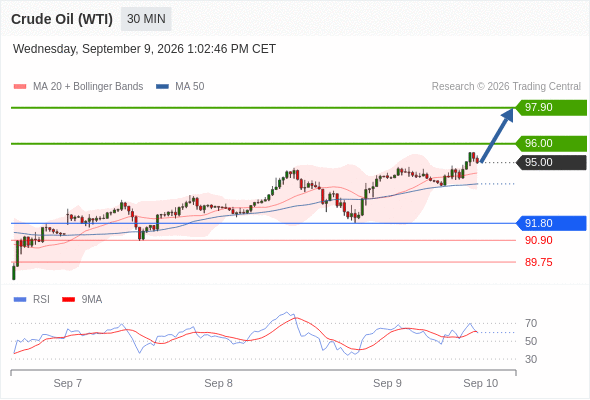The image size is (590, 400).
Task: Click the Research © 2026 Trading Central credit
Action: coord(506,87)
